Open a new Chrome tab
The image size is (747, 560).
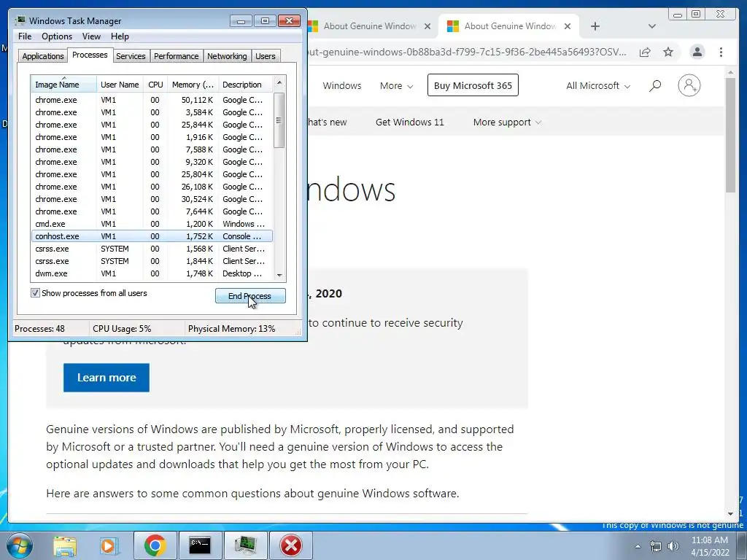595,26
